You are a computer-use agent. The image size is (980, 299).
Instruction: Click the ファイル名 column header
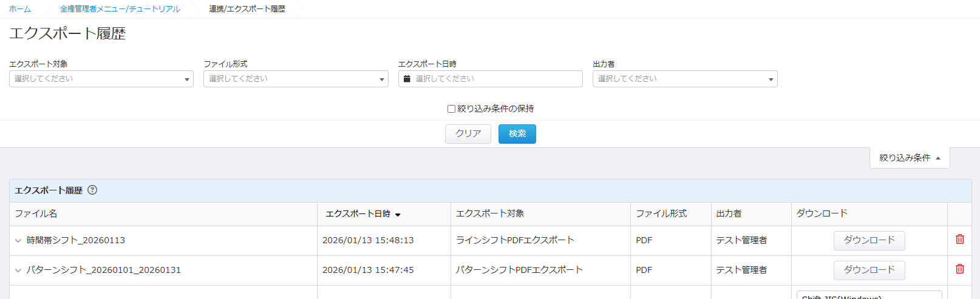coord(36,213)
